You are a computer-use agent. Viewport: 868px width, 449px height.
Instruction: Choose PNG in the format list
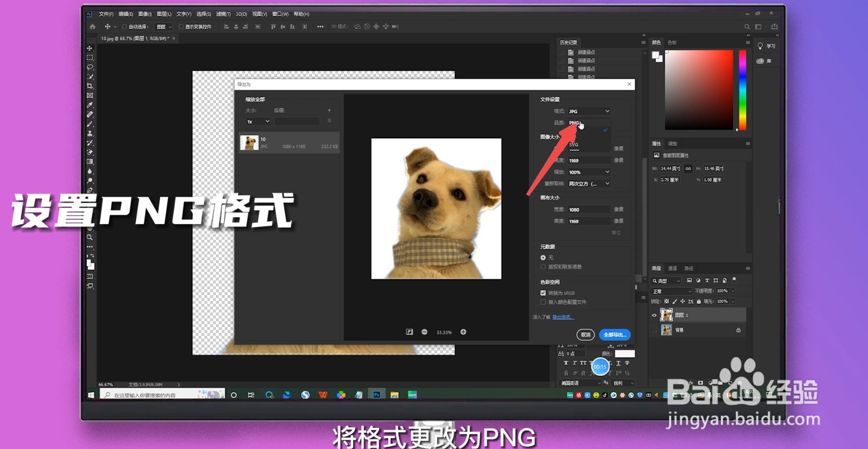tap(588, 123)
